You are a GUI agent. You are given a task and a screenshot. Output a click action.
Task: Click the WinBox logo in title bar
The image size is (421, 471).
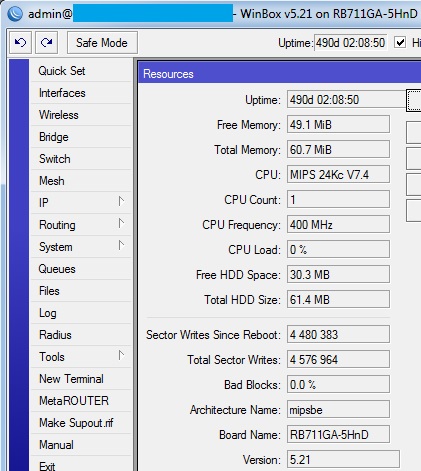coord(15,14)
